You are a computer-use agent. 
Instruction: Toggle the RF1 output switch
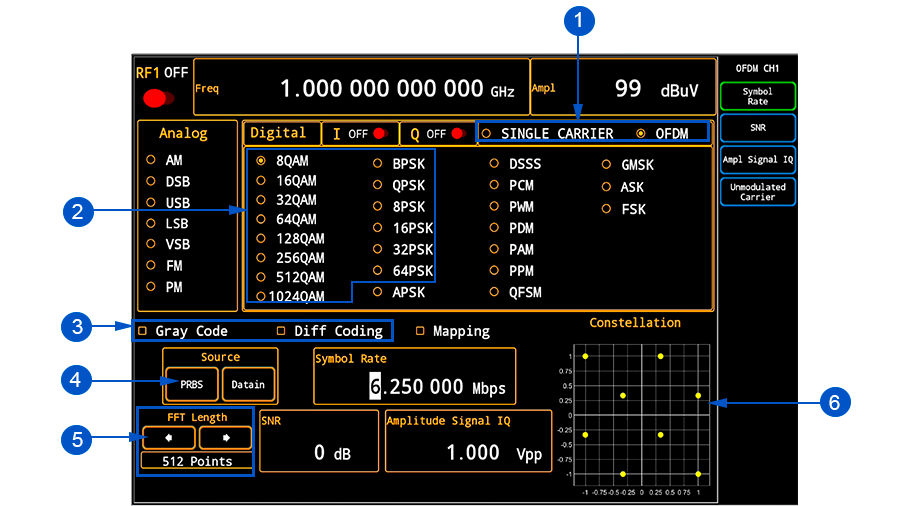(158, 98)
